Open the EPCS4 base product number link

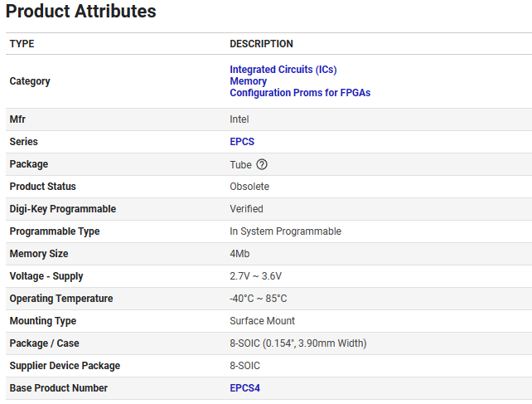244,388
